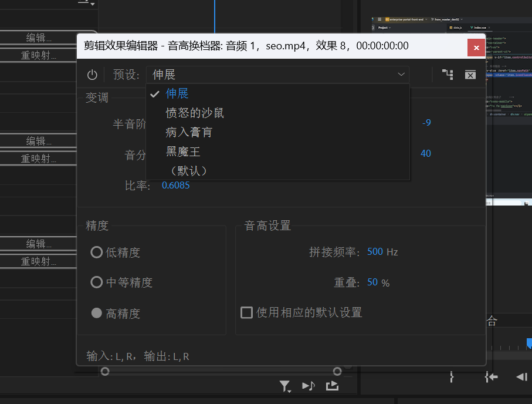Select the 中等精度 radio button
The image size is (532, 404).
coord(97,282)
